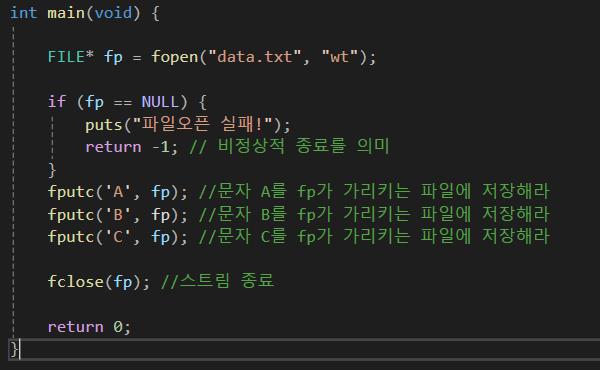Image resolution: width=600 pixels, height=370 pixels.
Task: Click the 'C' character literal
Action: [x=118, y=237]
